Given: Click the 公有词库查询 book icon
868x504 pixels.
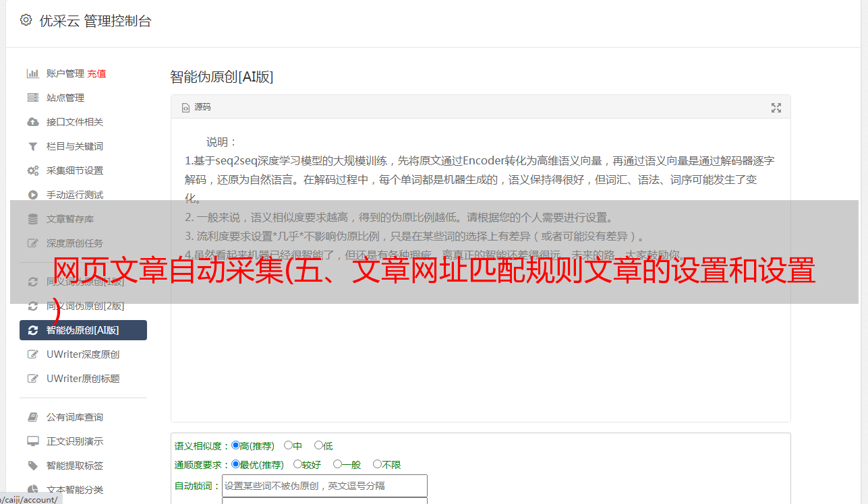Looking at the screenshot, I should click(32, 417).
